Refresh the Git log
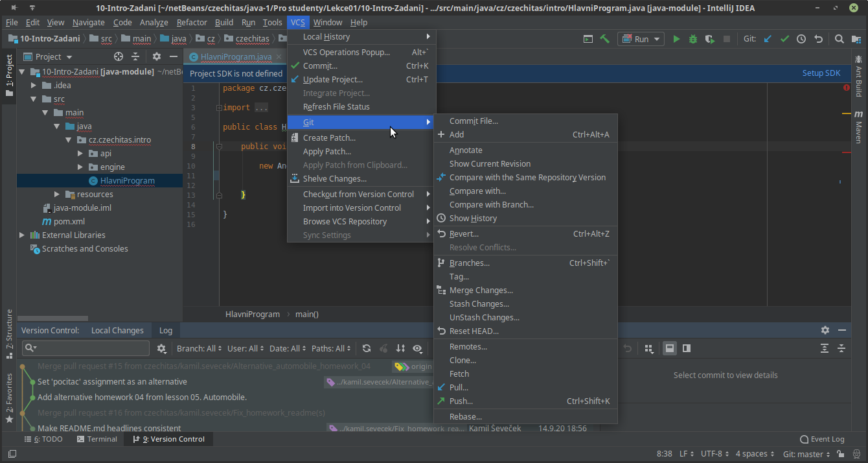The image size is (868, 463). coord(367,348)
